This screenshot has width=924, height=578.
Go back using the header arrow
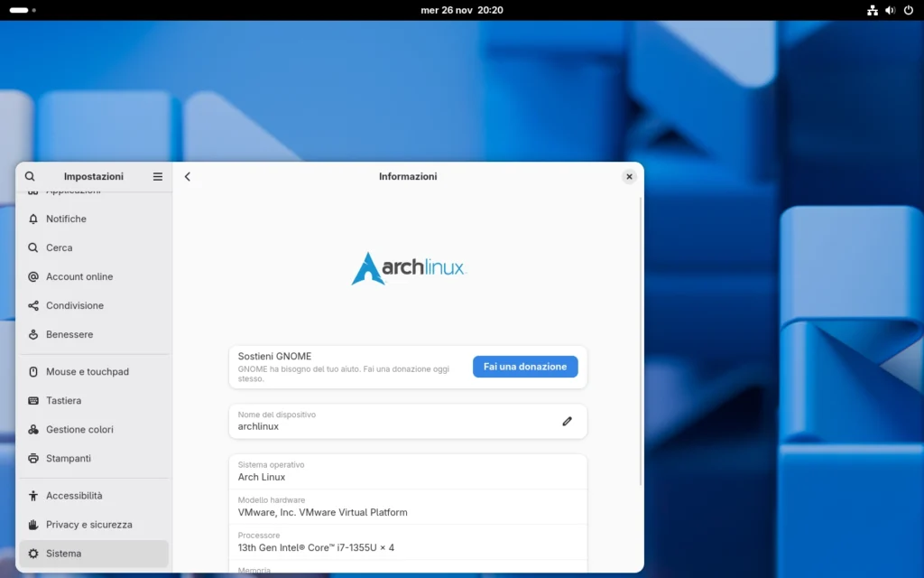pos(188,177)
